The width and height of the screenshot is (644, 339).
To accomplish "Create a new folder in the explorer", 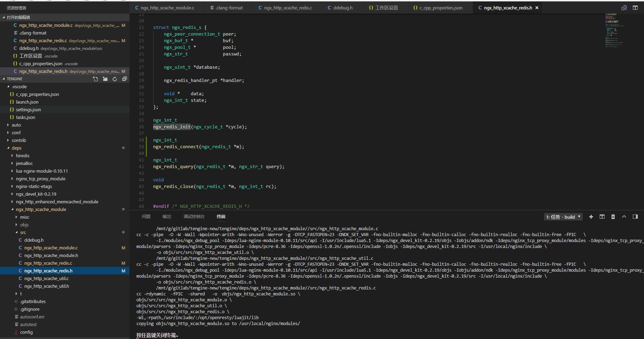I will point(105,79).
